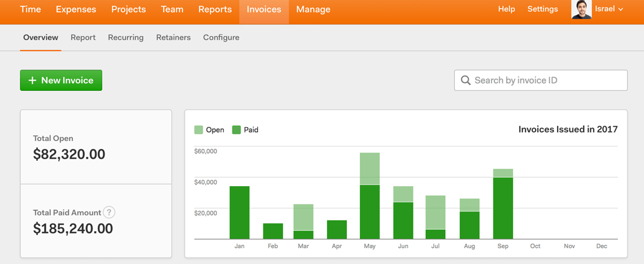
Task: Switch to the Retainers tab
Action: click(173, 37)
